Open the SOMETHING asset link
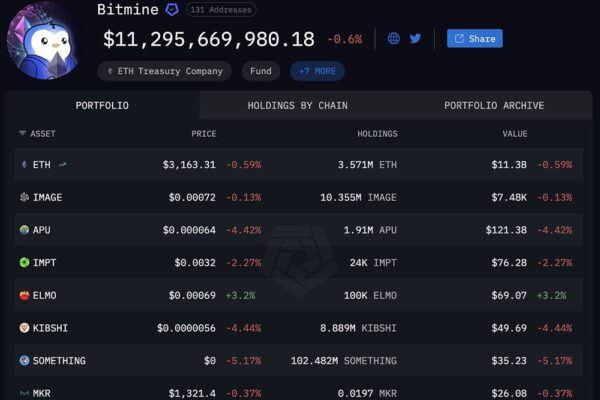Image resolution: width=600 pixels, height=400 pixels. coord(58,361)
